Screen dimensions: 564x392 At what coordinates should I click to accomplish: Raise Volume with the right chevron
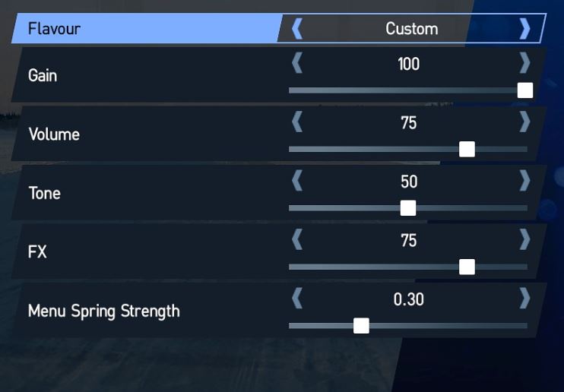click(524, 122)
